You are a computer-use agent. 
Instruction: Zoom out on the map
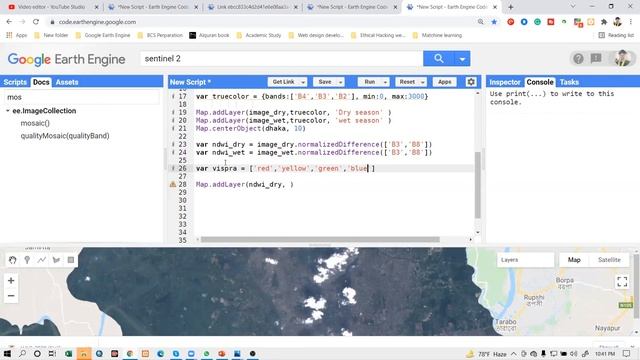(11, 296)
